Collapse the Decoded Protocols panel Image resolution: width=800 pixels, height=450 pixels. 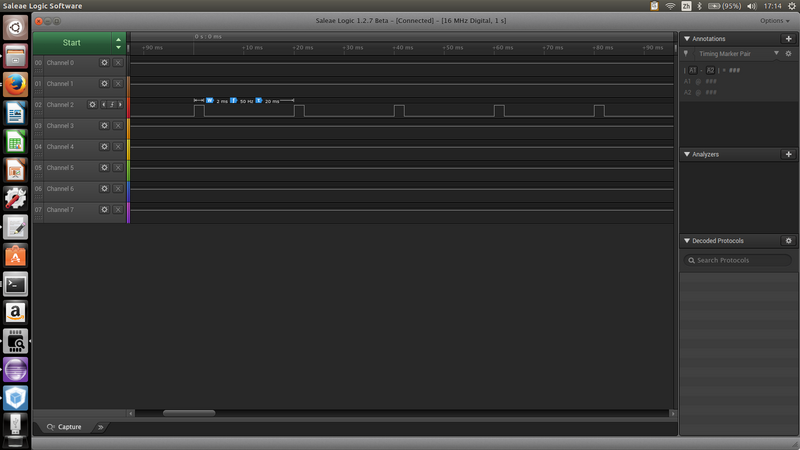click(x=687, y=241)
